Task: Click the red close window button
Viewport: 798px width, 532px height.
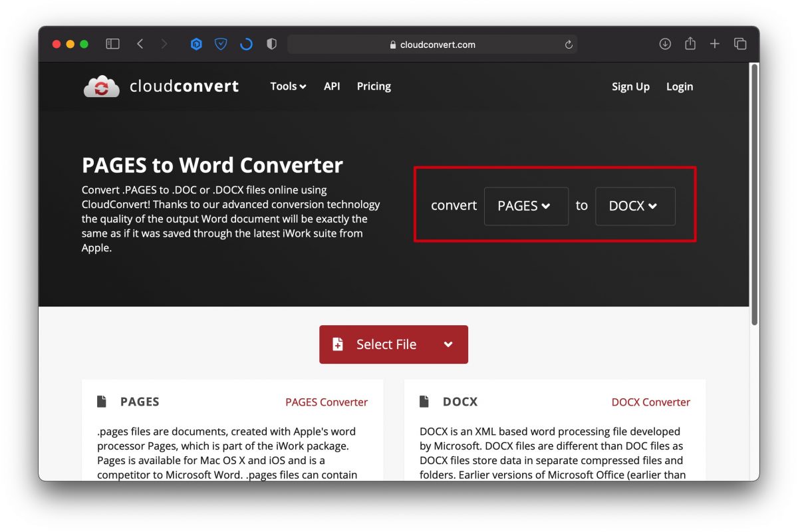Action: (x=57, y=44)
